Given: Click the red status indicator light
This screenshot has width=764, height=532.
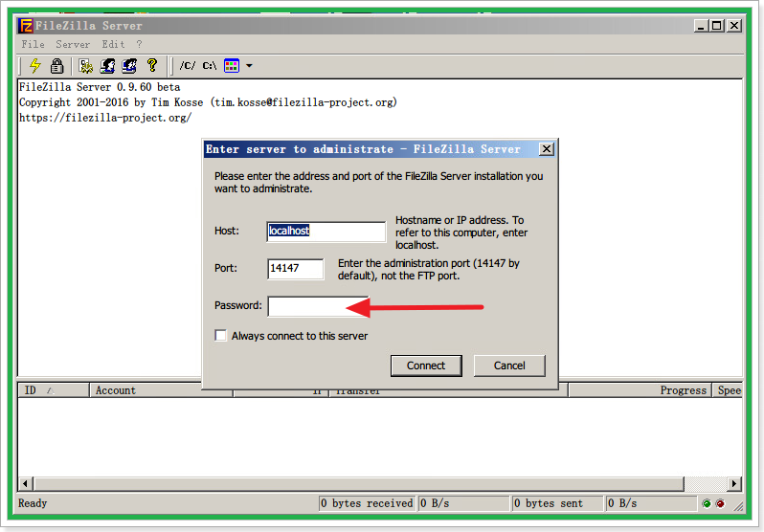Looking at the screenshot, I should [x=720, y=503].
